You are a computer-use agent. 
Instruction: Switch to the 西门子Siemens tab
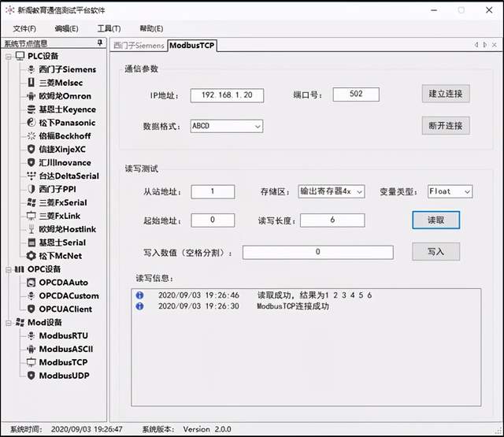138,46
